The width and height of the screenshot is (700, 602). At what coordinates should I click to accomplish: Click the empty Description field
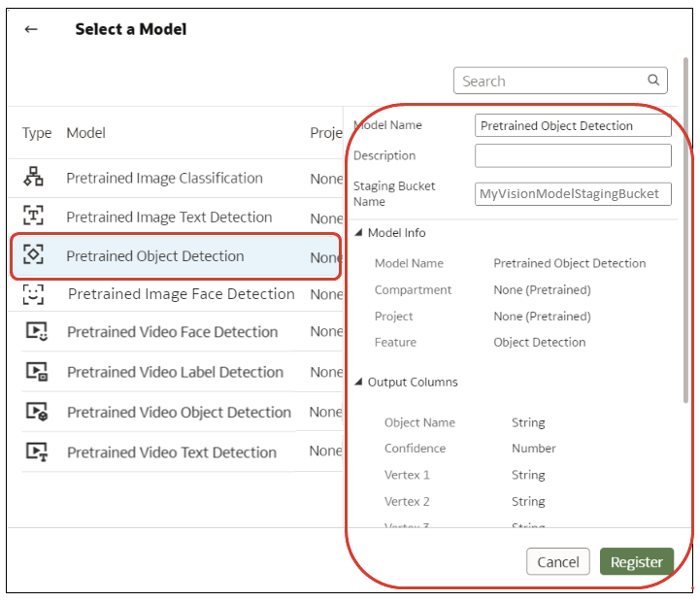click(x=573, y=155)
